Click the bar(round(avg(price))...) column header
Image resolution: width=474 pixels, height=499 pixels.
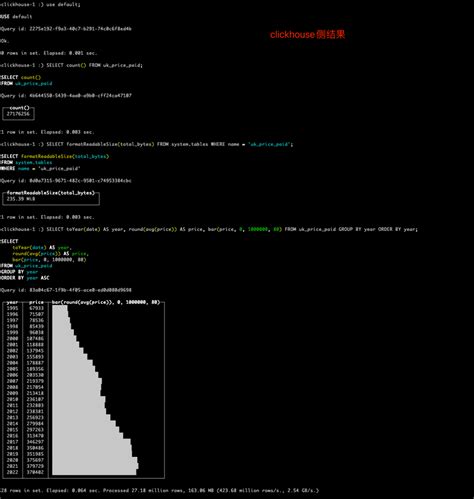click(x=106, y=302)
